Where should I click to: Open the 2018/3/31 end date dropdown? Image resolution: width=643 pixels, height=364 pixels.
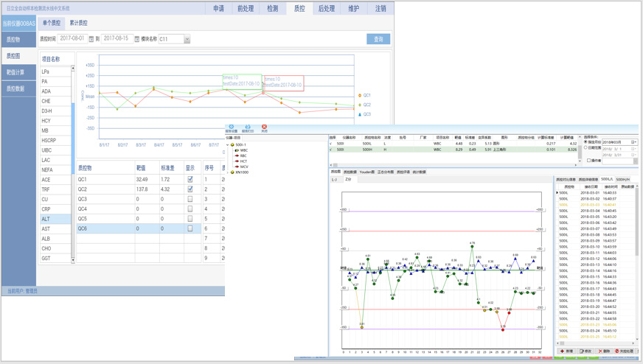click(636, 155)
